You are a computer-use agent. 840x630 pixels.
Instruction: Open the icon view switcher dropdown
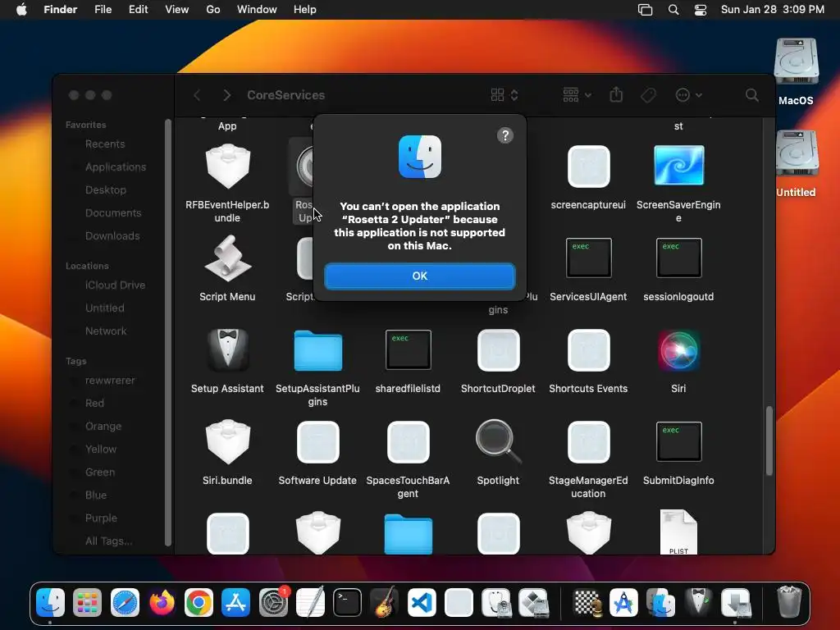504,95
